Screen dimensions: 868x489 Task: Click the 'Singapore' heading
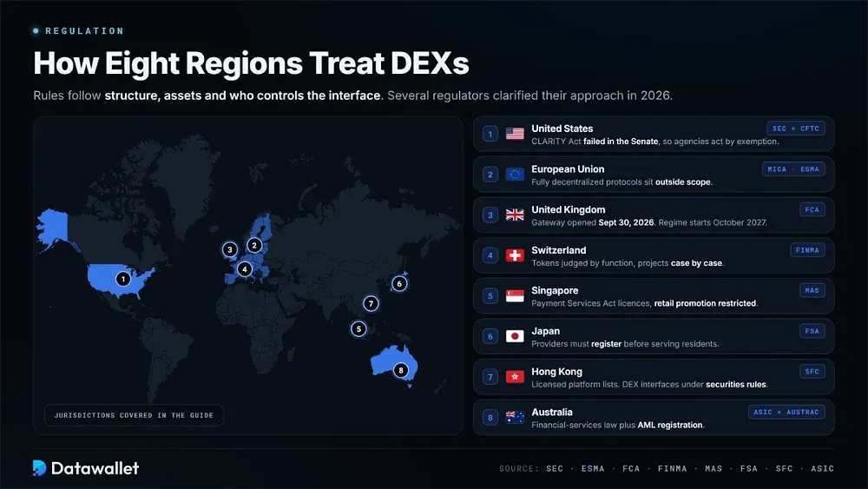[x=555, y=291]
